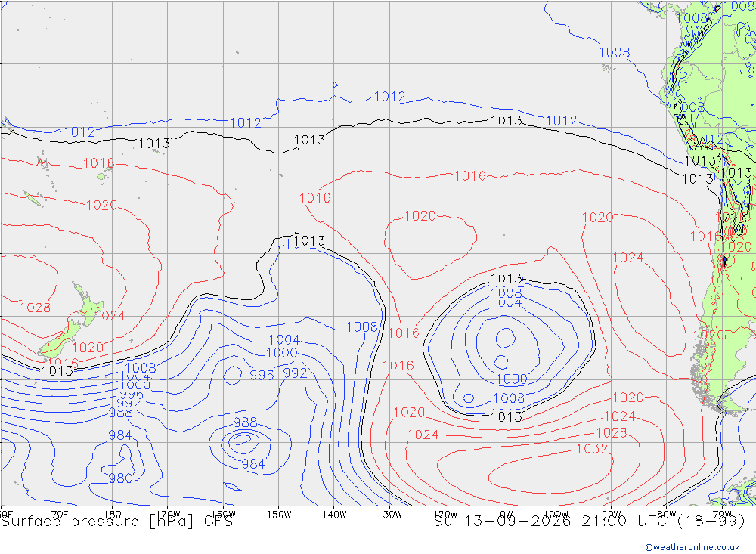Click the 170E longitude label
Viewport: 756px width, 554px height.
click(x=57, y=515)
